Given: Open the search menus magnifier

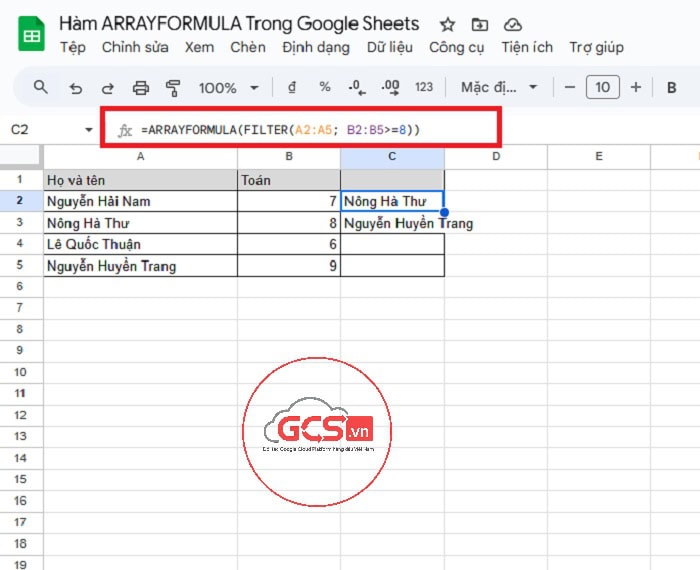Looking at the screenshot, I should pos(41,87).
